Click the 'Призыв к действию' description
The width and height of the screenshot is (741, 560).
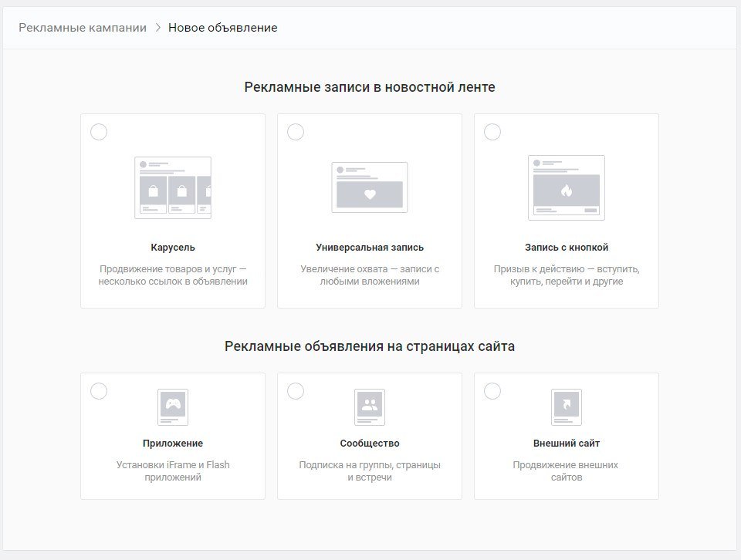pyautogui.click(x=566, y=275)
